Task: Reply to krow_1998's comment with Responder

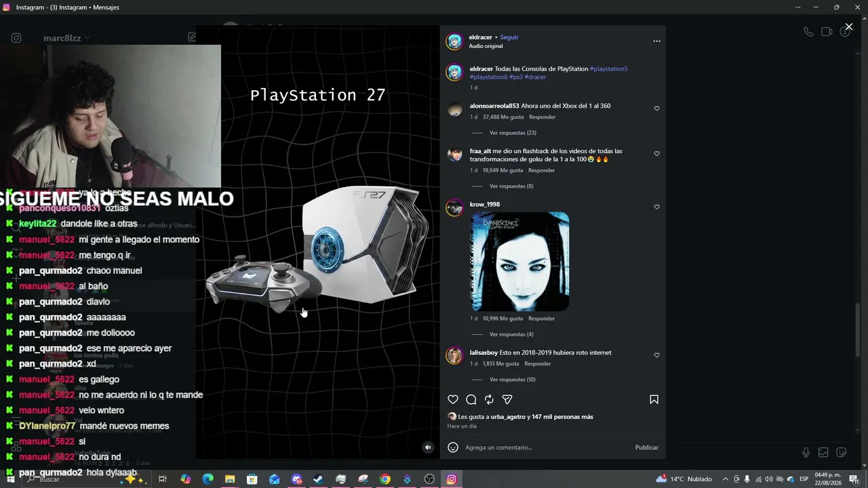Action: (x=542, y=319)
